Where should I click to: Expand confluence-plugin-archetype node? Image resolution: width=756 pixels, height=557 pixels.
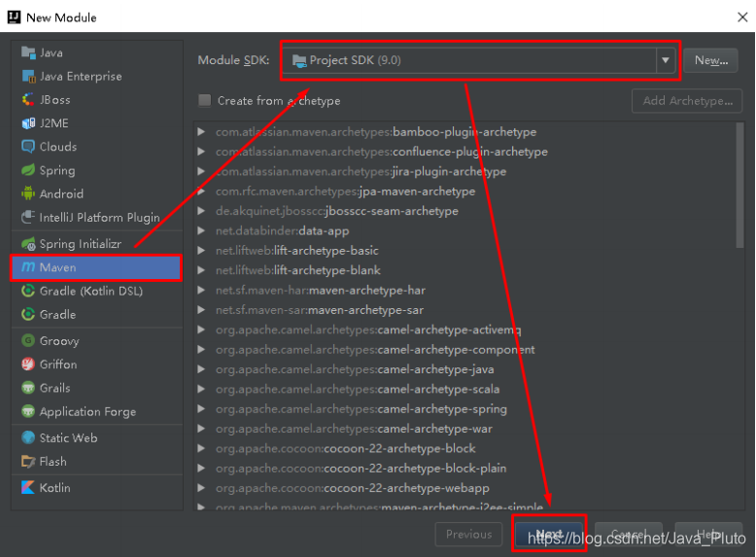tap(201, 152)
